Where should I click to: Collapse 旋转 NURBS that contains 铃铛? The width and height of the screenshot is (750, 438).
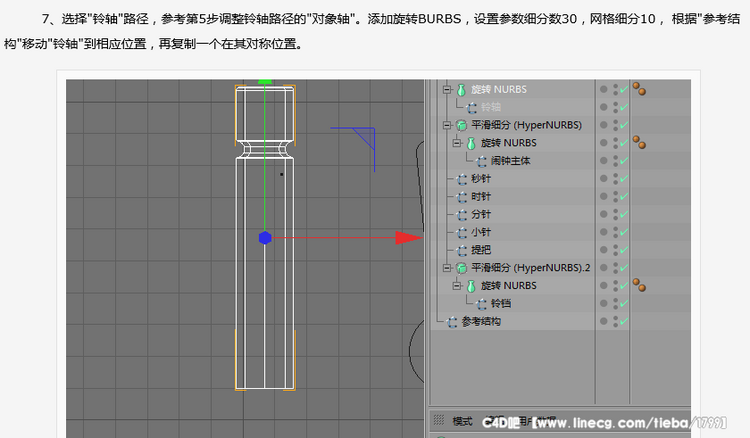pos(457,286)
